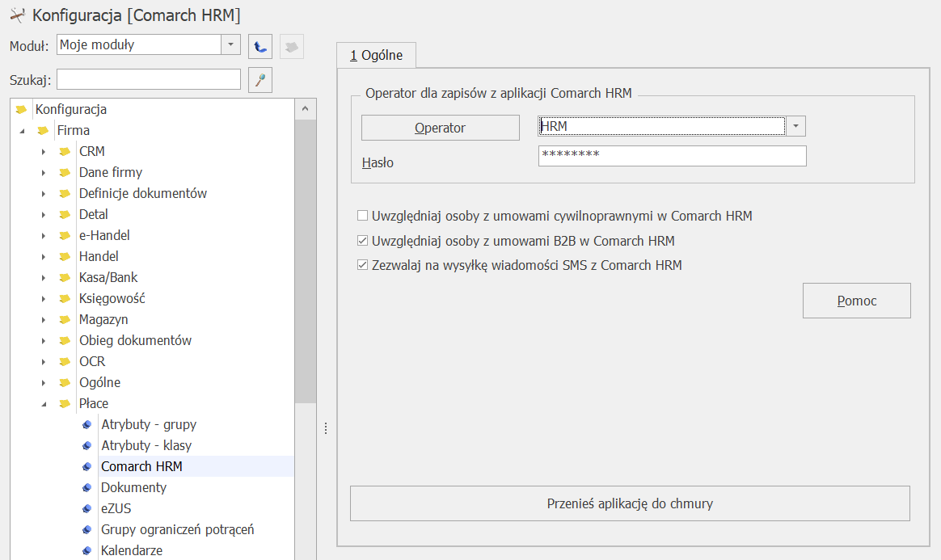Viewport: 941px width, 560px height.
Task: Click the Hasło password field
Action: tap(672, 156)
